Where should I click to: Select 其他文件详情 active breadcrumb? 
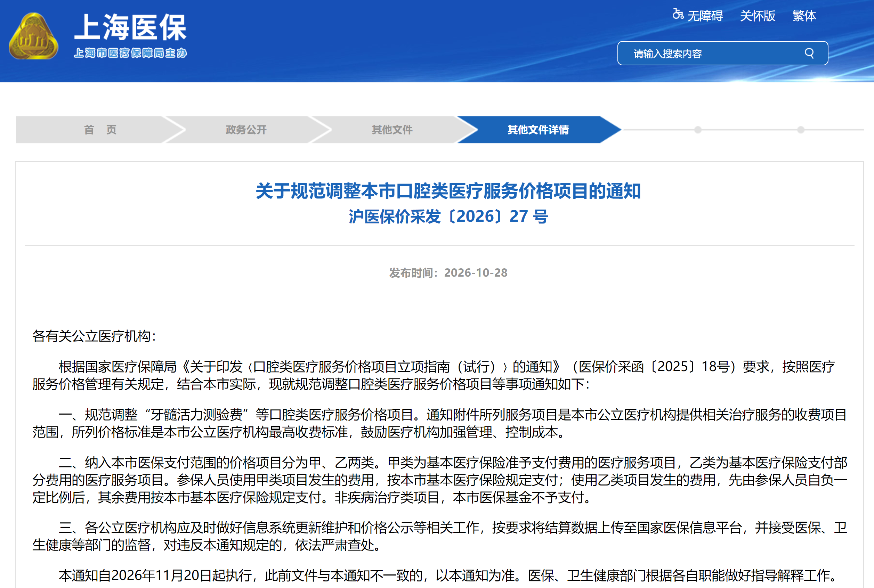click(538, 130)
